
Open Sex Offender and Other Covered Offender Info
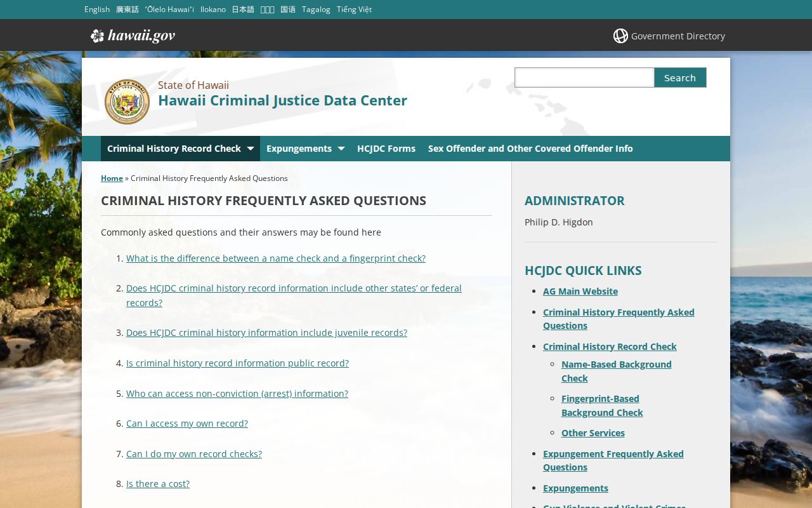pos(530,149)
